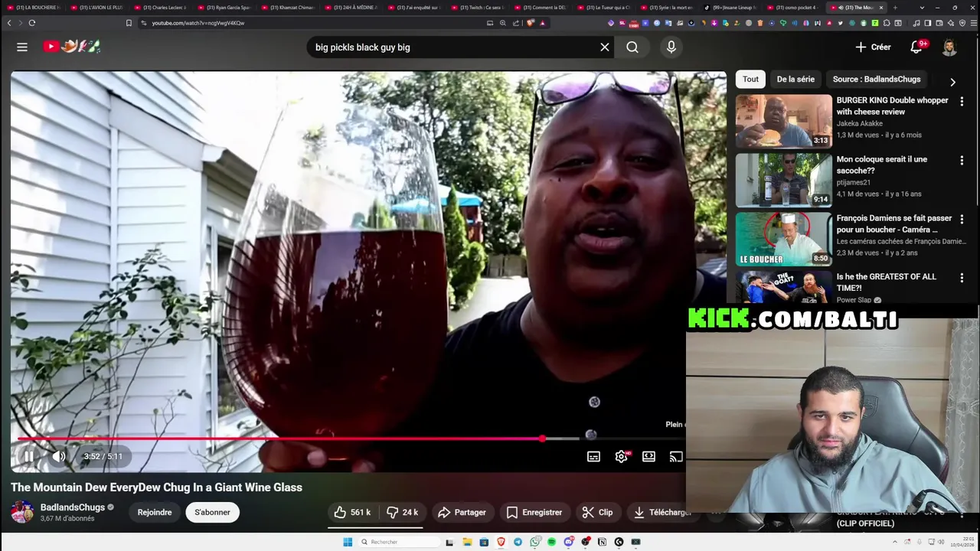Mute the video volume

59,456
